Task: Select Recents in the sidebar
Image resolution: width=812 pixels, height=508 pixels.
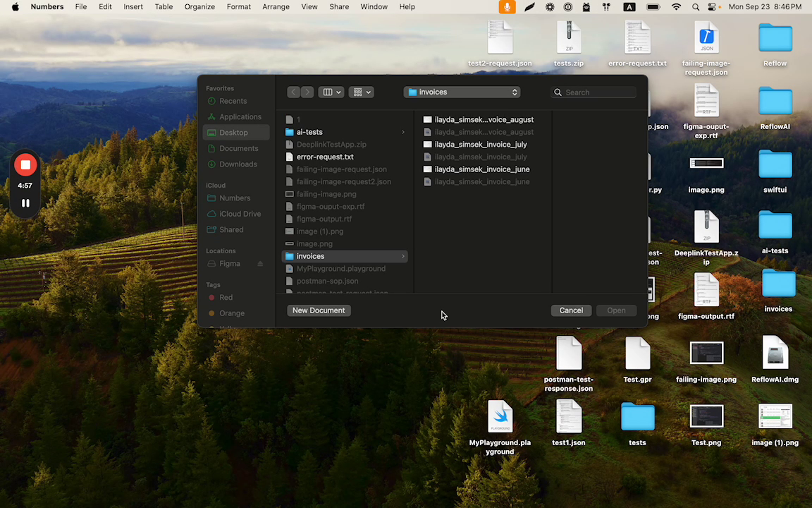Action: point(233,101)
